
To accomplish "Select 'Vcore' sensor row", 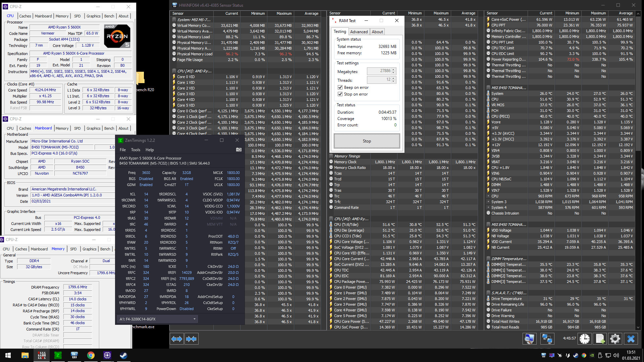I will tap(560, 122).
